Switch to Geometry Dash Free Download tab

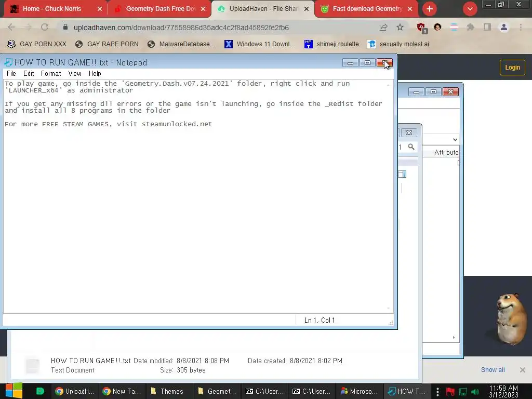(159, 9)
